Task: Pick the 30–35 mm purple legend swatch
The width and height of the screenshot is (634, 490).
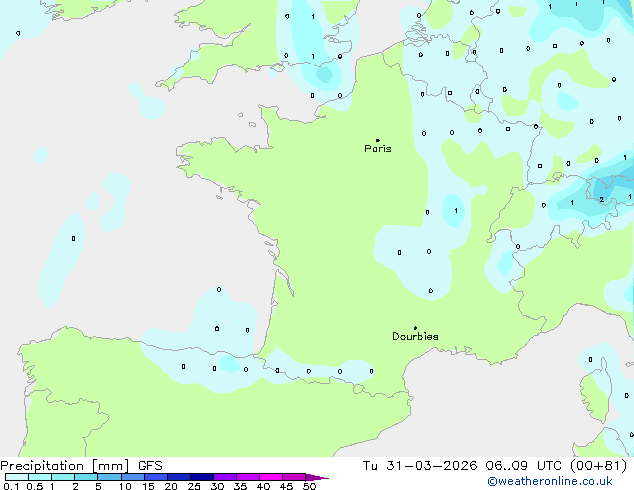Action: [x=225, y=477]
